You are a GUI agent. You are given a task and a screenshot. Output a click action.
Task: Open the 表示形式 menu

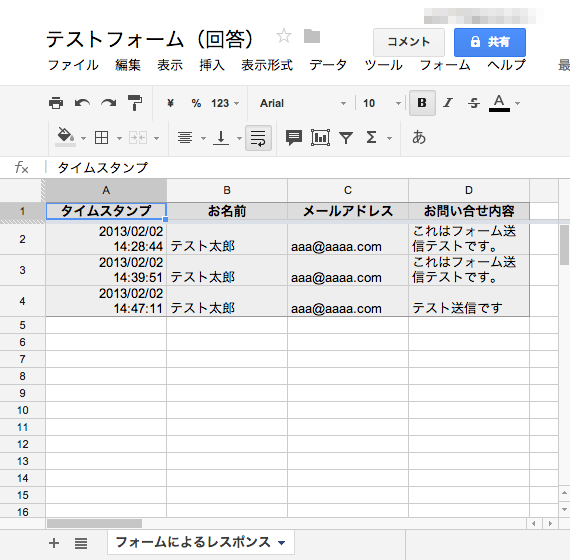pos(267,65)
